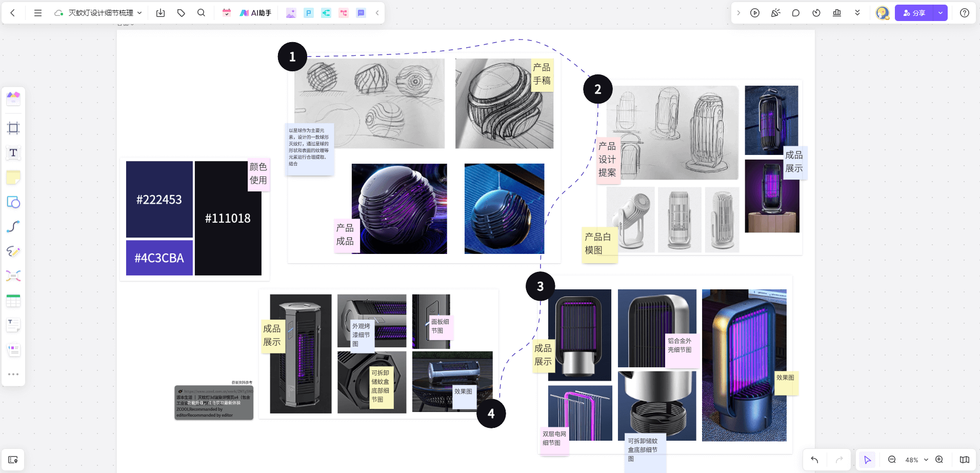980x473 pixels.
Task: Open the search magnifier
Action: point(201,13)
